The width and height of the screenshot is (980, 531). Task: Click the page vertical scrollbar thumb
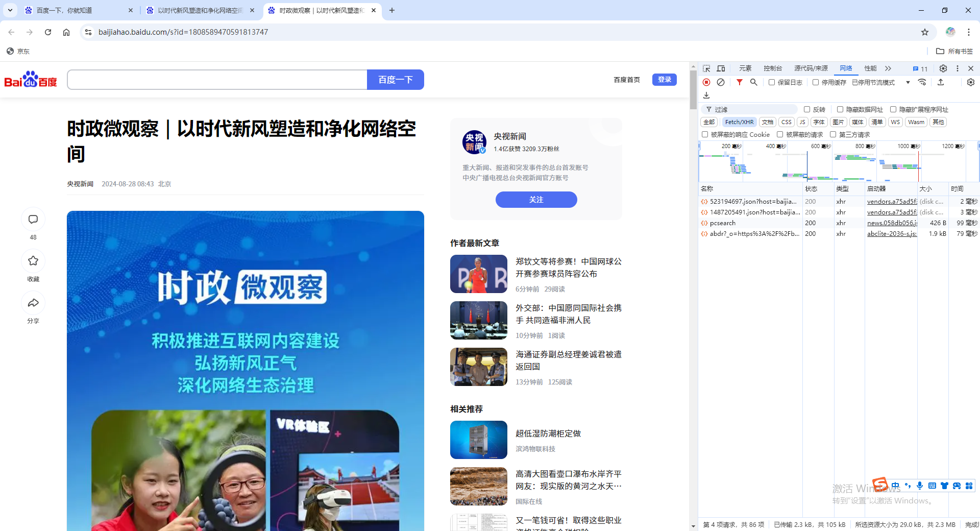tap(693, 90)
